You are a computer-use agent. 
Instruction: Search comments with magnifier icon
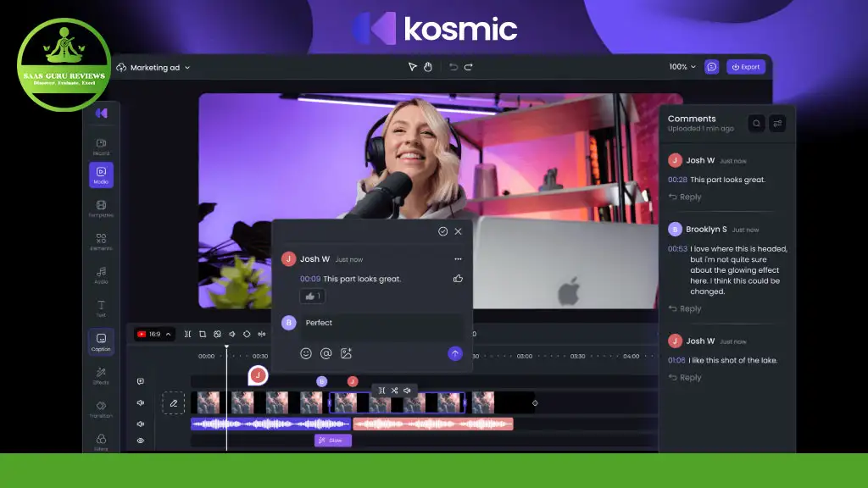tap(756, 124)
